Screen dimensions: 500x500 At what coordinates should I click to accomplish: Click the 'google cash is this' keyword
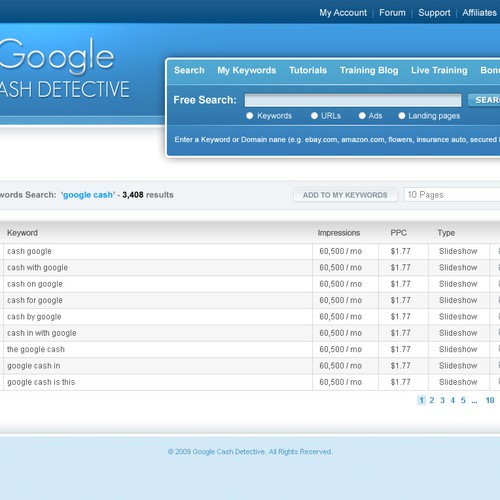[41, 382]
